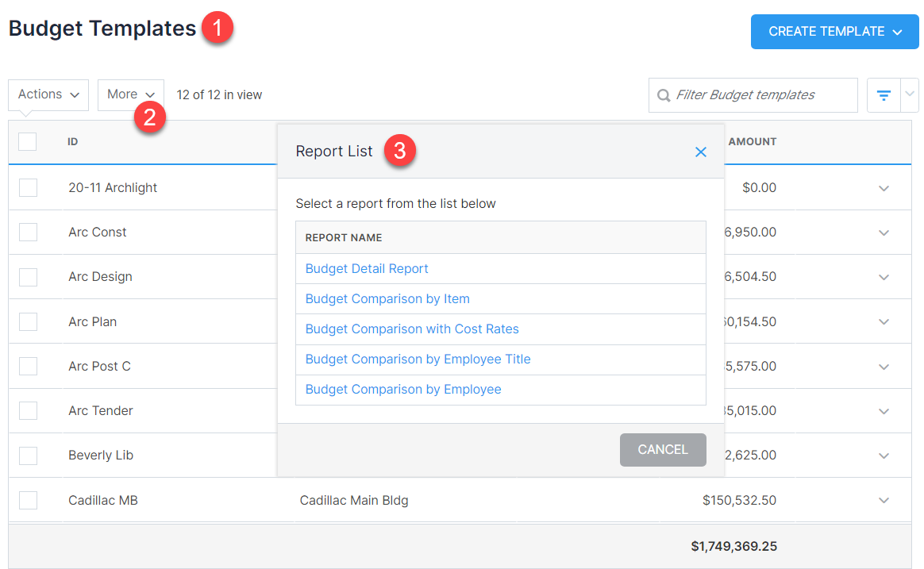Open the More dropdown
The image size is (924, 569).
(130, 94)
